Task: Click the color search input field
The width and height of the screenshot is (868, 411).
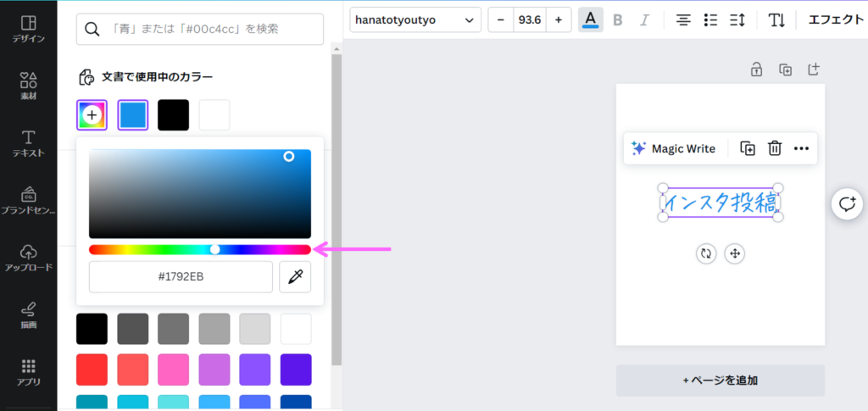Action: pyautogui.click(x=200, y=29)
